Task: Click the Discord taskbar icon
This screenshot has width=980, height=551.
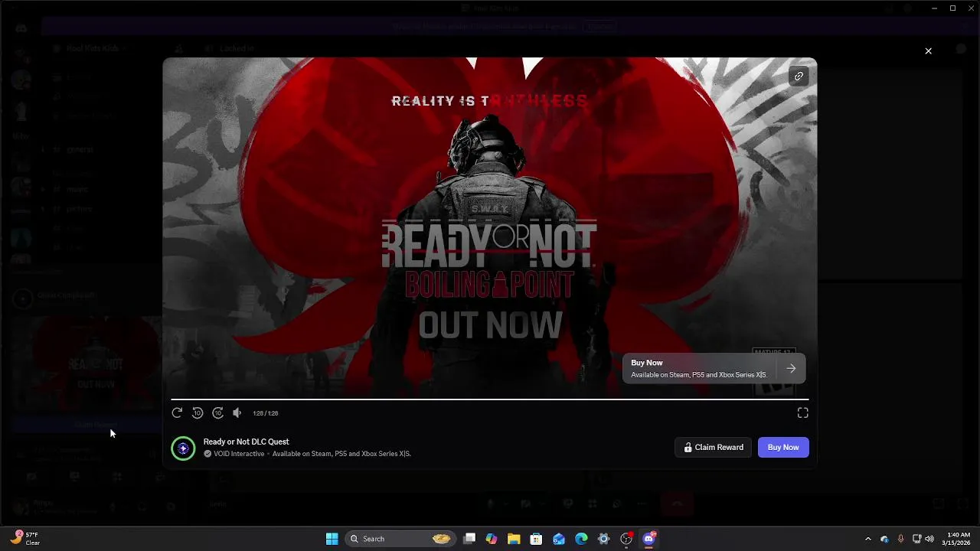Action: pos(649,539)
